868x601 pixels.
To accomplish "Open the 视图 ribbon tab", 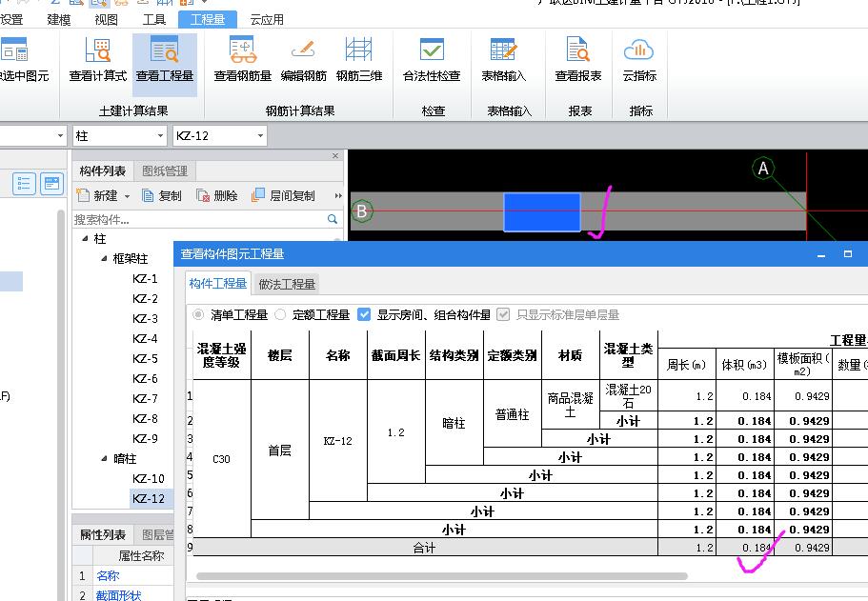I will click(107, 20).
